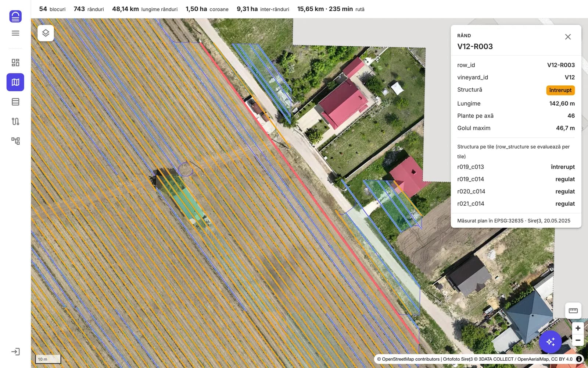The height and width of the screenshot is (368, 588).
Task: Open the table list view icon
Action: (x=15, y=102)
